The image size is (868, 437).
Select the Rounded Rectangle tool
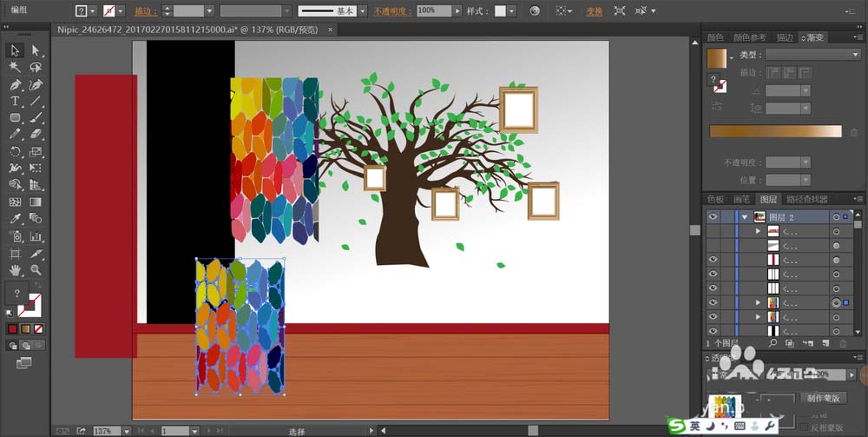[15, 117]
